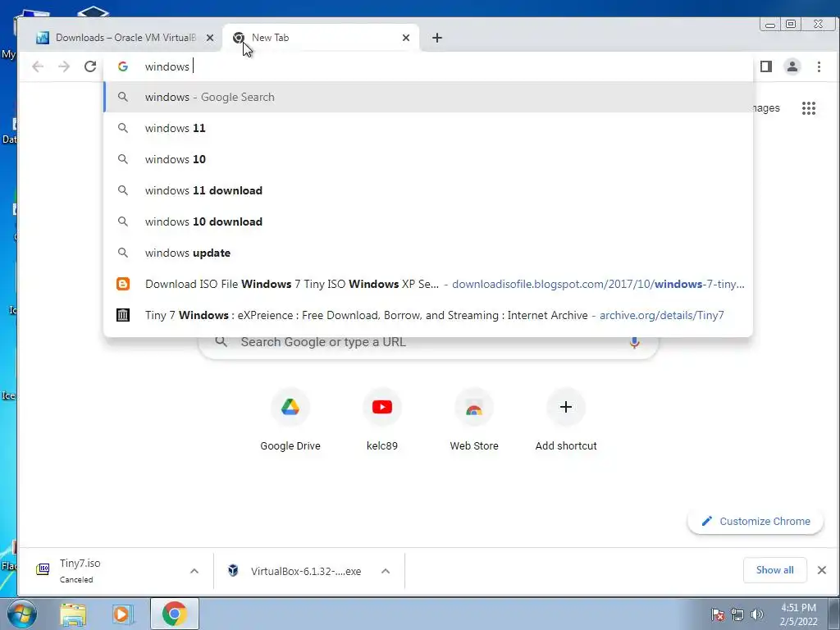
Task: Click the Show desktop strip at taskbar end
Action: [x=834, y=614]
